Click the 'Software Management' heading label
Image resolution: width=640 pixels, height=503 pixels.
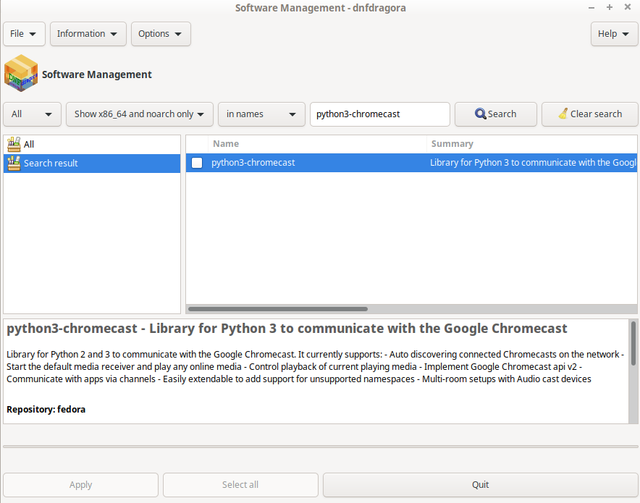coord(97,74)
